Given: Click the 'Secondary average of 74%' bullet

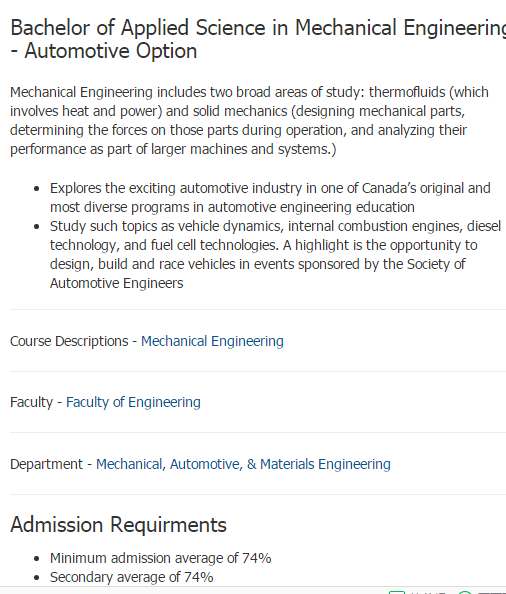Looking at the screenshot, I should [x=131, y=577].
